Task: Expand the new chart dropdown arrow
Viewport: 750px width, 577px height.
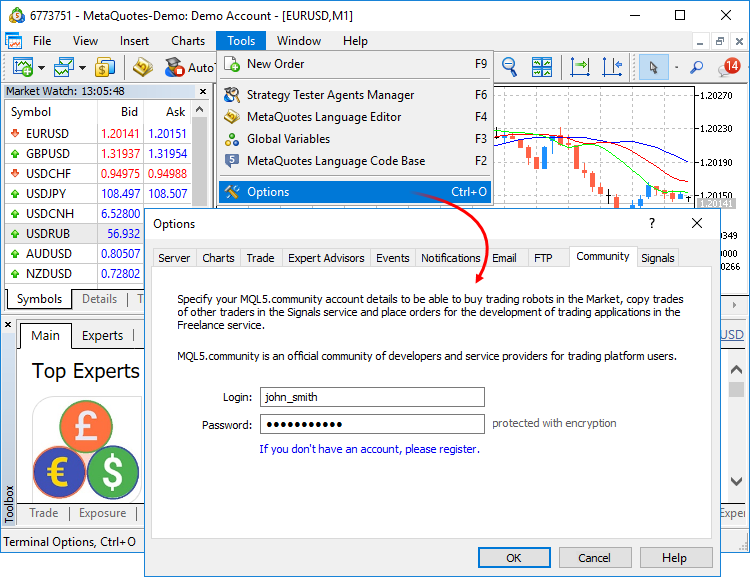Action: (x=41, y=68)
